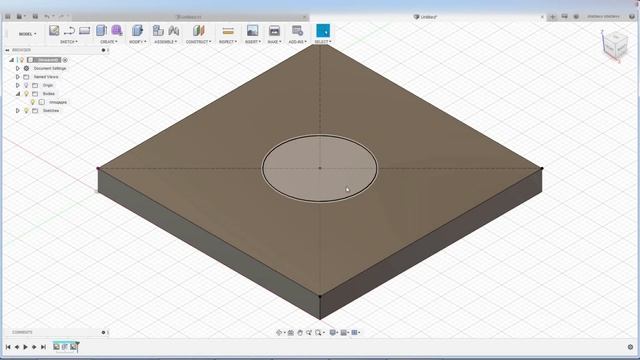Viewport: 640px width, 360px height.
Task: Toggle Origin folder visibility bulb
Action: tap(26, 85)
